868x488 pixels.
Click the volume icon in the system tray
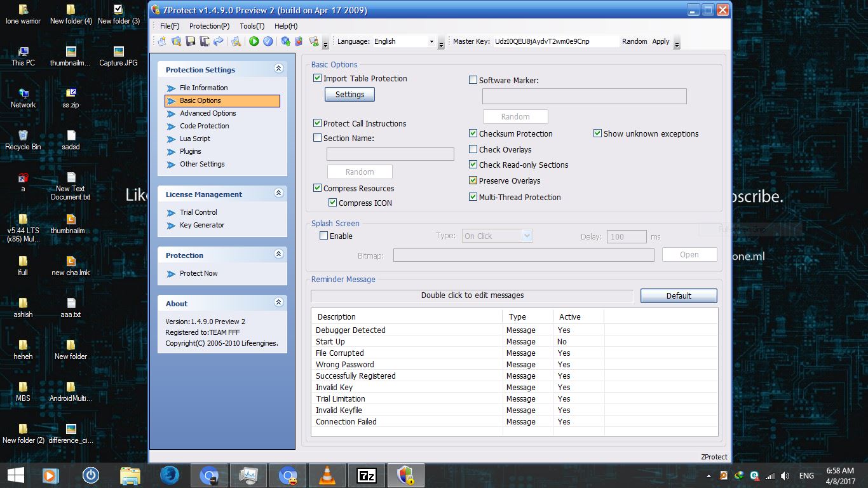pos(785,476)
